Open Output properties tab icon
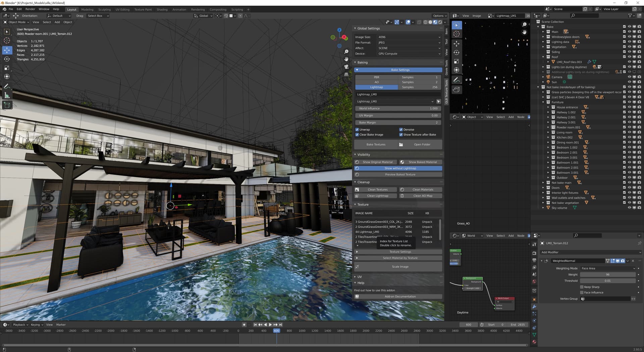This screenshot has width=644, height=352. tap(534, 260)
